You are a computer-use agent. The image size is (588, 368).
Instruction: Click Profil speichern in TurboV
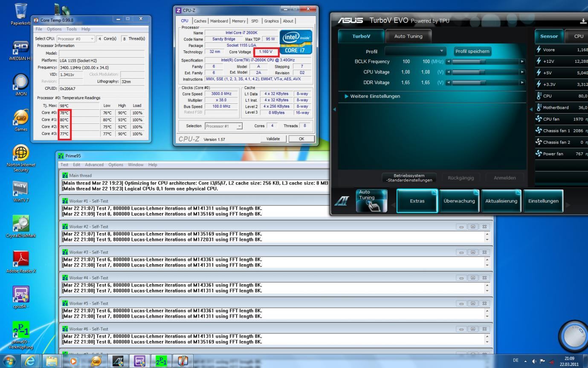(x=472, y=51)
